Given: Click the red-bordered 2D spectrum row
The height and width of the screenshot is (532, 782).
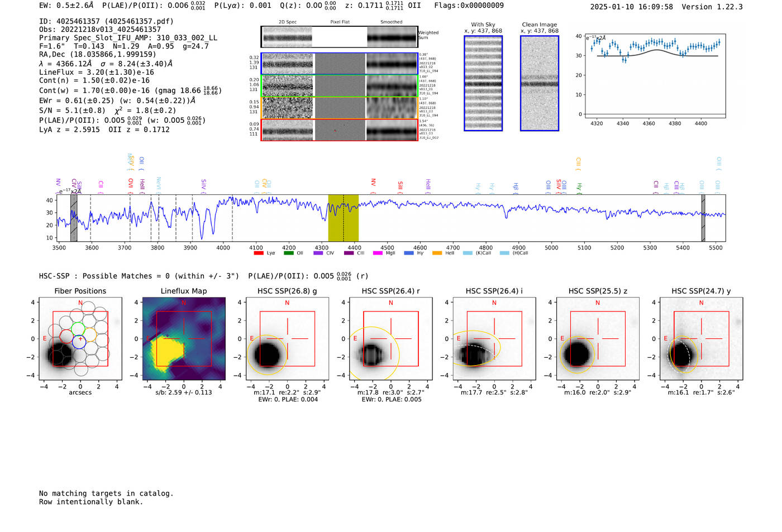Looking at the screenshot, I should click(339, 130).
